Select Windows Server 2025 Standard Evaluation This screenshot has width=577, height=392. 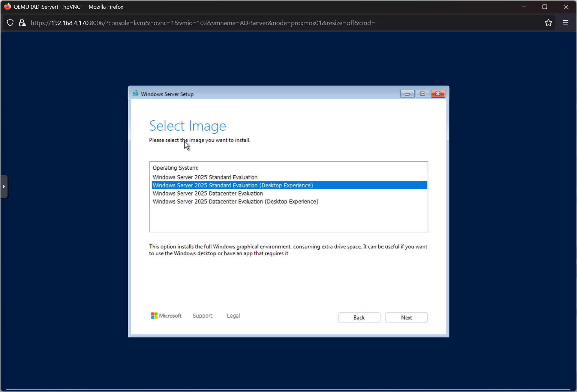coord(205,177)
